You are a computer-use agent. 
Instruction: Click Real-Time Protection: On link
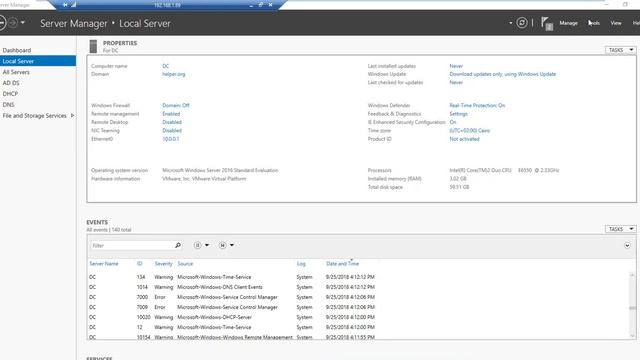(477, 105)
